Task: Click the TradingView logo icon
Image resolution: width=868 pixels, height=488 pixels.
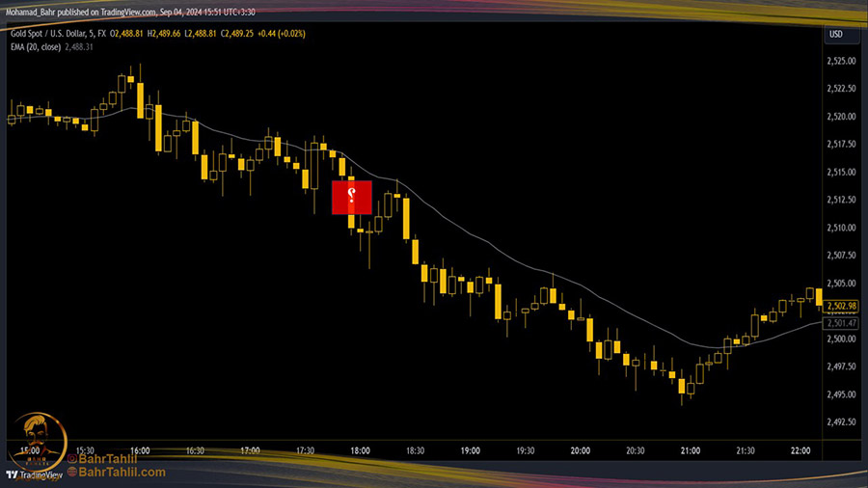Action: (x=13, y=474)
